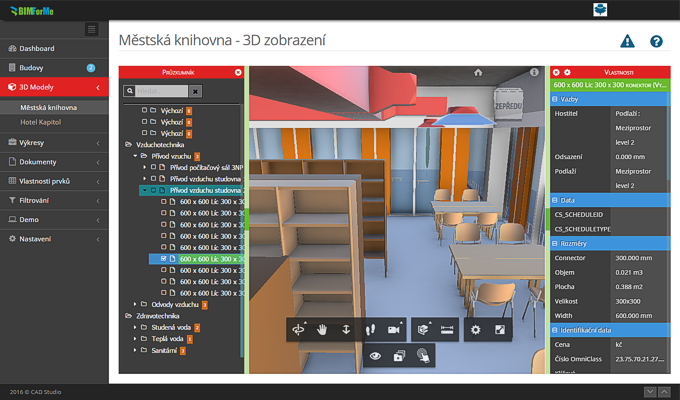Select the Measure ruler tool
680x400 pixels.
[447, 329]
